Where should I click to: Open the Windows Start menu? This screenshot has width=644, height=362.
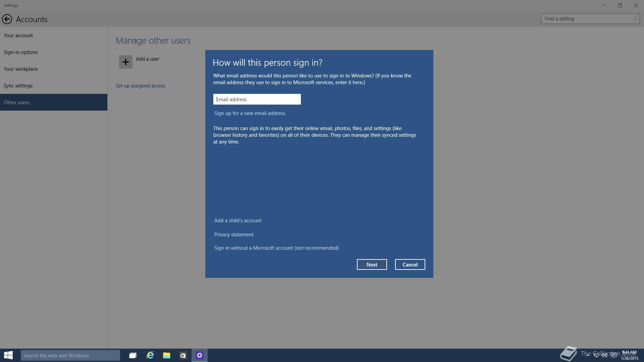pyautogui.click(x=8, y=355)
